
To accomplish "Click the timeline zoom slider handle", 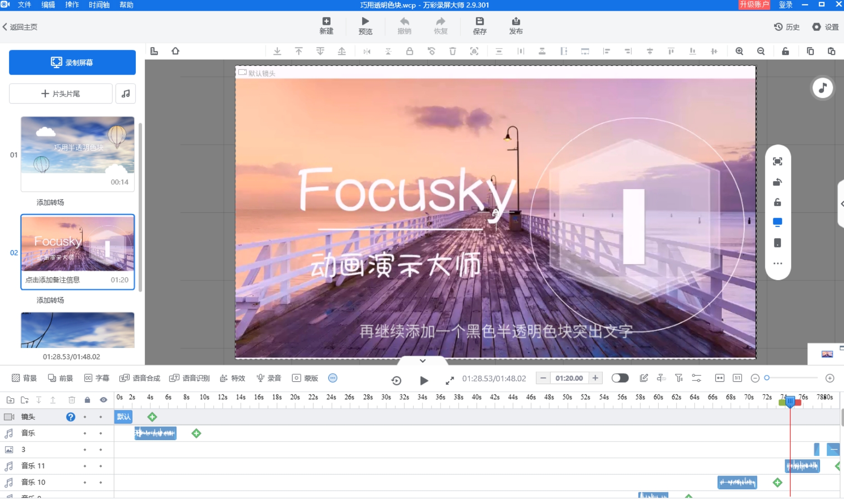I will click(767, 378).
